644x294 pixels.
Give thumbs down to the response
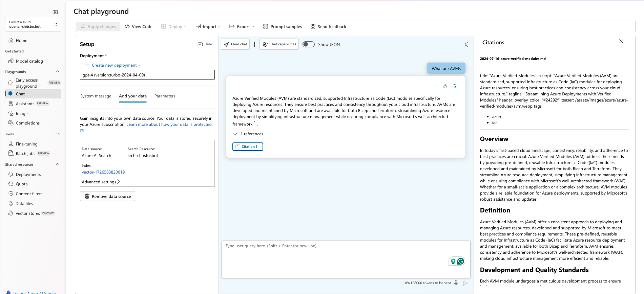coord(455,86)
